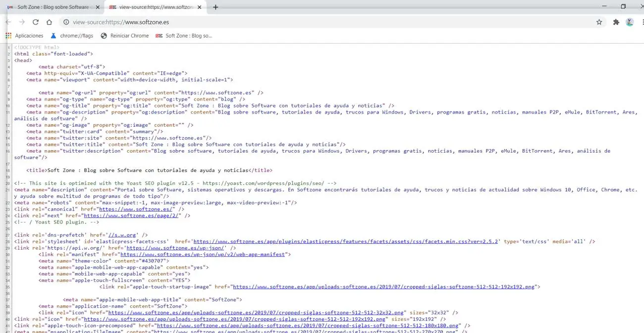Open the browser home page icon
Image resolution: width=644 pixels, height=333 pixels.
(x=49, y=22)
